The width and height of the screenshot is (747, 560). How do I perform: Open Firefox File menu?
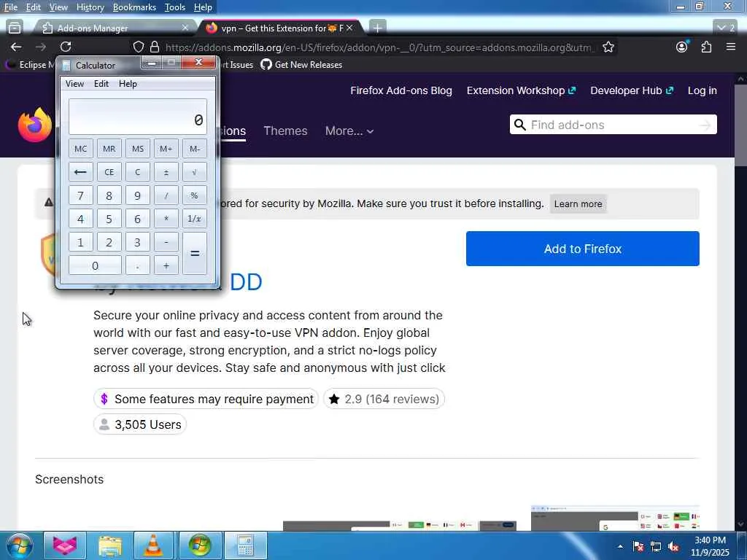pos(10,7)
